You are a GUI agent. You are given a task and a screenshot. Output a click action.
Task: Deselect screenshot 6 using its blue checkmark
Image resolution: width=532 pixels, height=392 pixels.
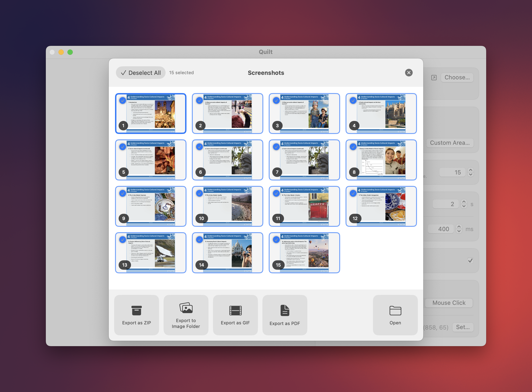click(x=199, y=147)
